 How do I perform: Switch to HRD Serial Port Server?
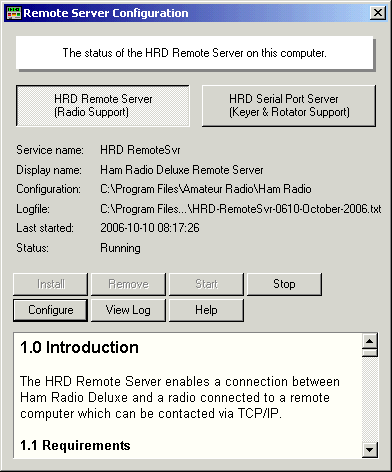tap(289, 106)
